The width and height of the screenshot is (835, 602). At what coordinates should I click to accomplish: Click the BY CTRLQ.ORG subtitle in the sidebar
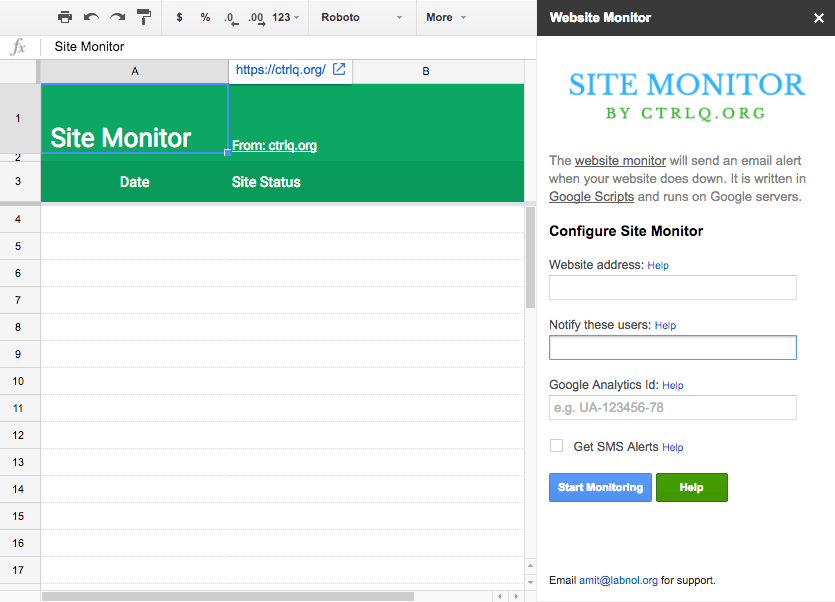(x=686, y=113)
